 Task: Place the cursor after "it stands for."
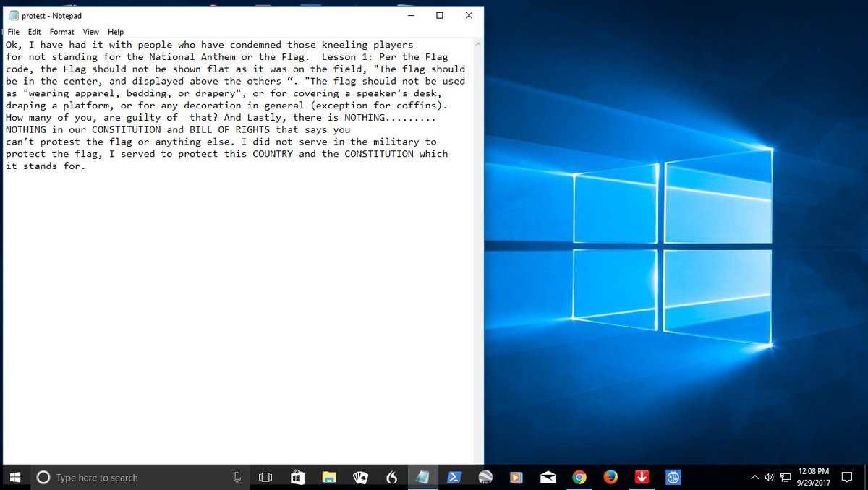86,167
